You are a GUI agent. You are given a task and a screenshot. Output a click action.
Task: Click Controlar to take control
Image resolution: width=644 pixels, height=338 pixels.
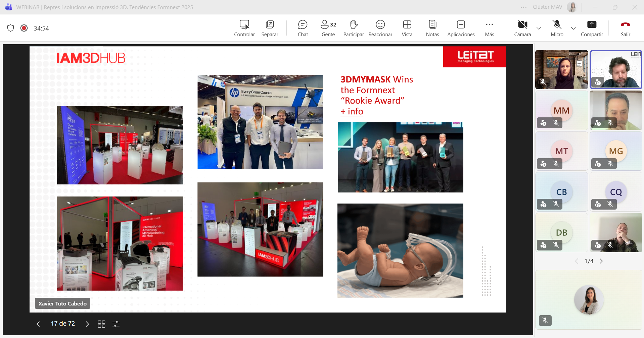tap(244, 28)
